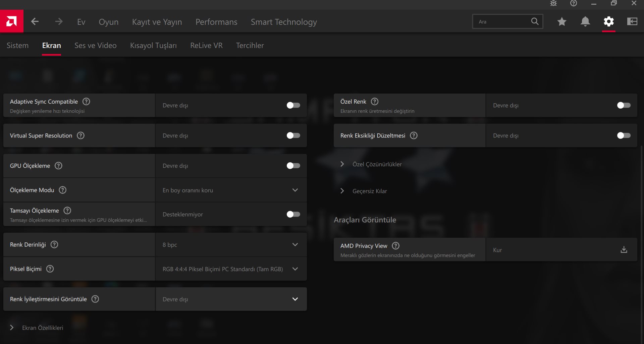The height and width of the screenshot is (344, 644).
Task: Turn on GPU Ölçekleme switch
Action: tap(293, 166)
